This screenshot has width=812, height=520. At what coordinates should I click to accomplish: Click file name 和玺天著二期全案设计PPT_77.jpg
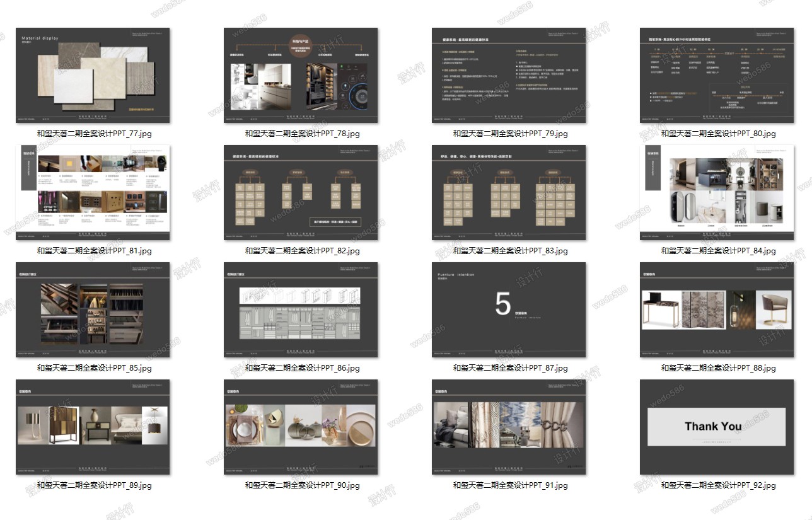pos(94,134)
